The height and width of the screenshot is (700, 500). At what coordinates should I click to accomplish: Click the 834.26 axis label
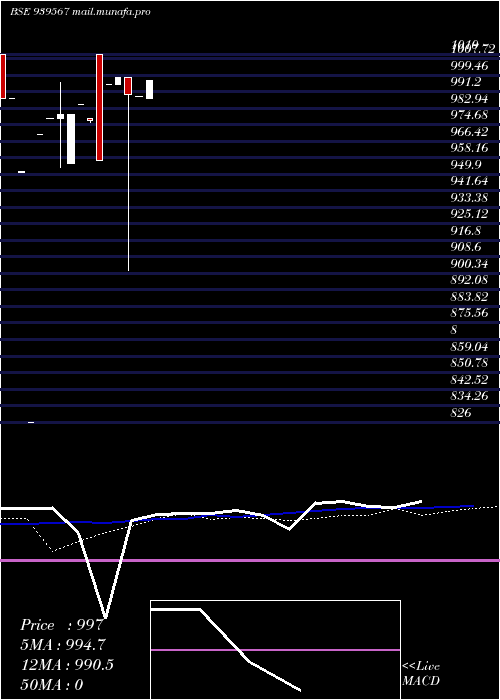[469, 396]
